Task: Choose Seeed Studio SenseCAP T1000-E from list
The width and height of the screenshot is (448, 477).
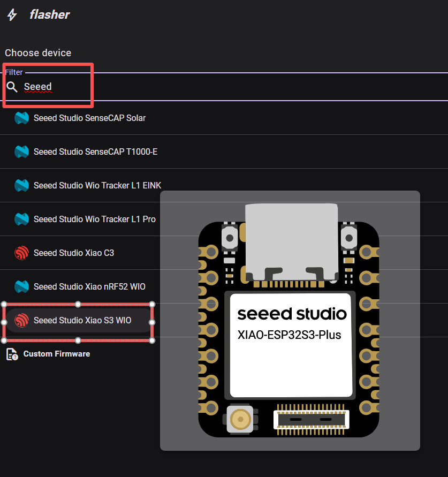Action: pyautogui.click(x=95, y=152)
